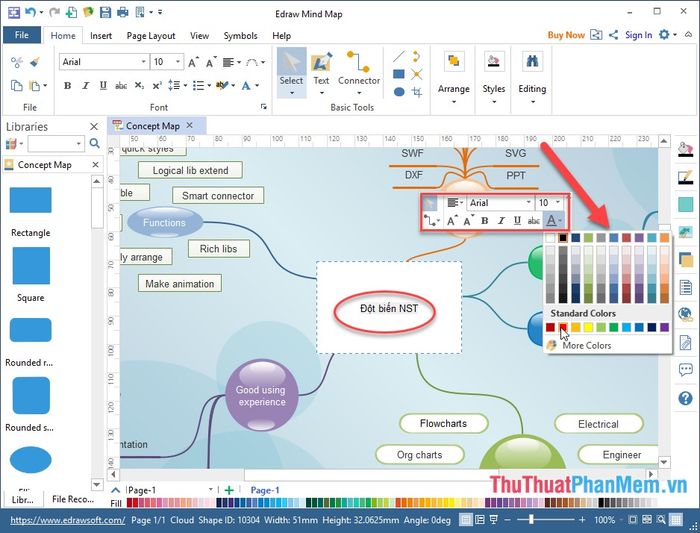This screenshot has height=533, width=700.
Task: Open the File menu
Action: [21, 35]
